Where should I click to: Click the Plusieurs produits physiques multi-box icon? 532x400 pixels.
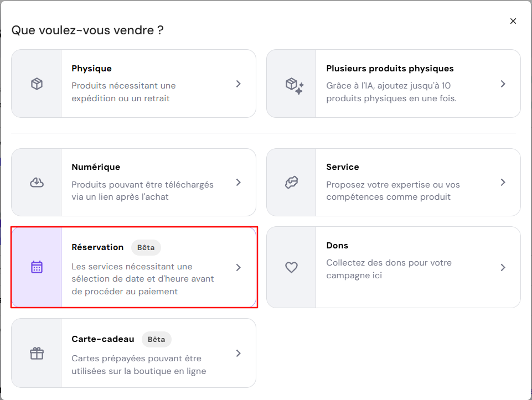(292, 84)
